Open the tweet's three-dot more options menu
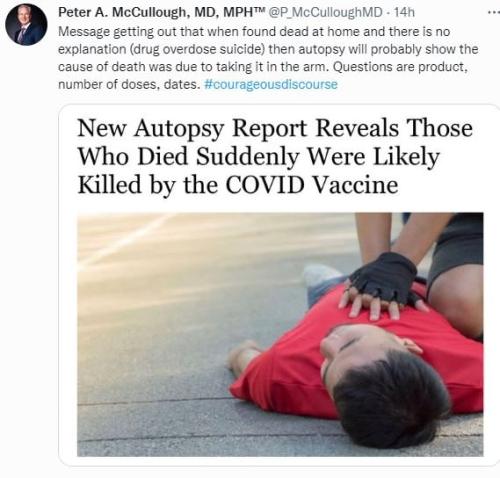 click(494, 12)
